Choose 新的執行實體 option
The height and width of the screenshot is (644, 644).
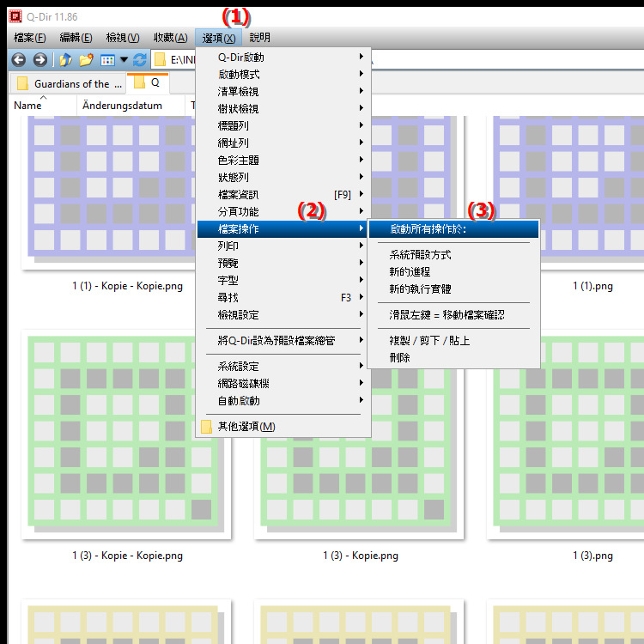point(454,289)
